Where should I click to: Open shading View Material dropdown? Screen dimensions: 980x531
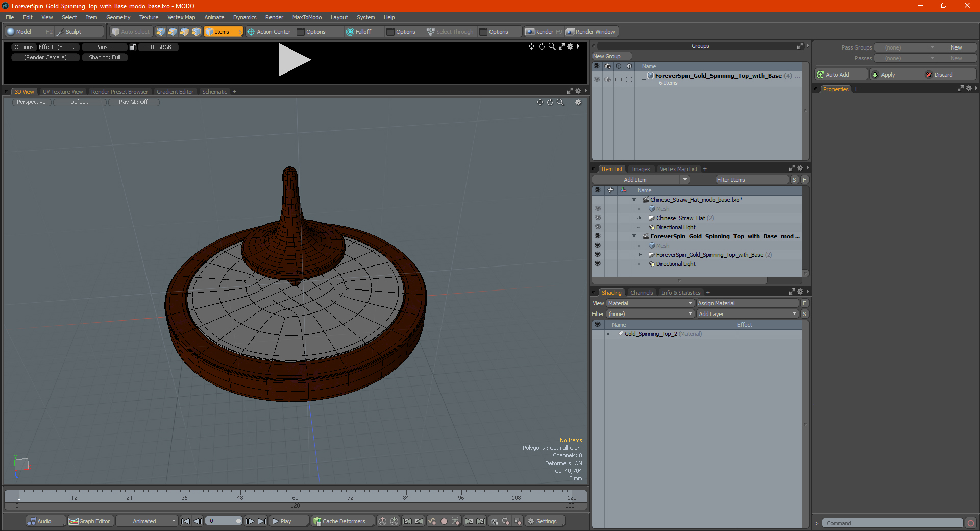coord(650,303)
